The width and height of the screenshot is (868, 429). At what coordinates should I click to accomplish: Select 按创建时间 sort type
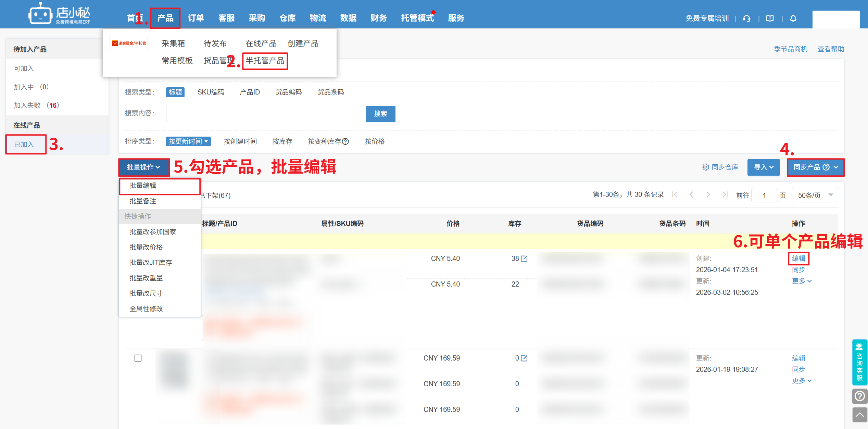240,141
